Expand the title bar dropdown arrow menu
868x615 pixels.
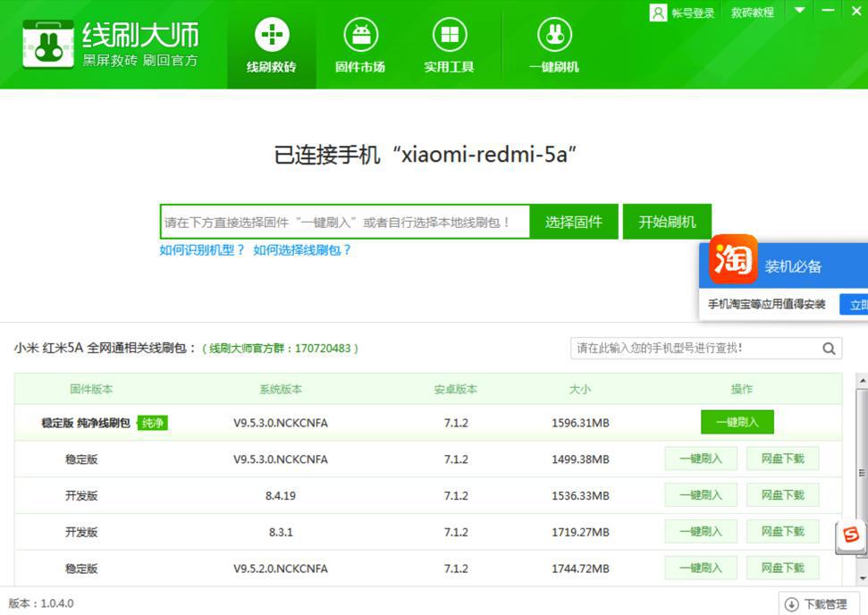[800, 11]
